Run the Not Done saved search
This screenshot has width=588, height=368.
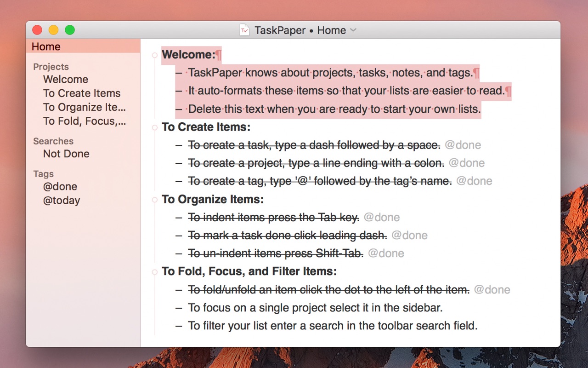click(x=66, y=154)
